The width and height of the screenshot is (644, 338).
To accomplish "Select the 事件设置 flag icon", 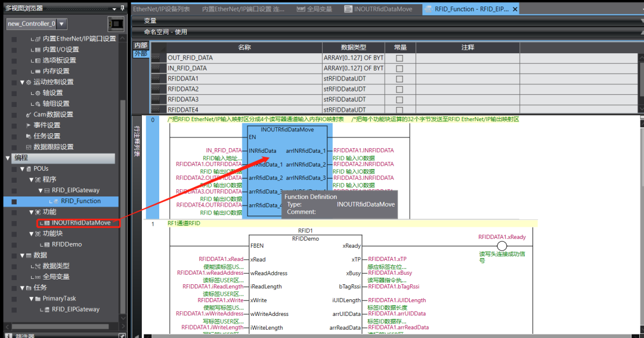I will tap(29, 125).
